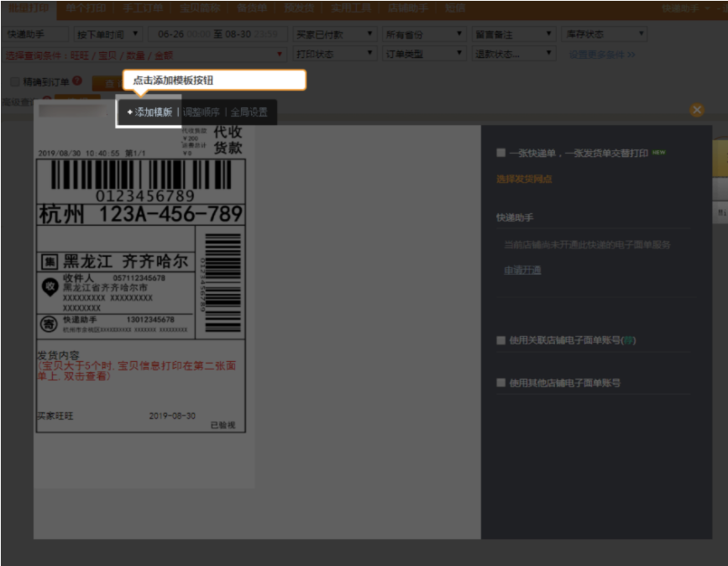
Task: Click the red 发货内容 note text
Action: point(137,370)
